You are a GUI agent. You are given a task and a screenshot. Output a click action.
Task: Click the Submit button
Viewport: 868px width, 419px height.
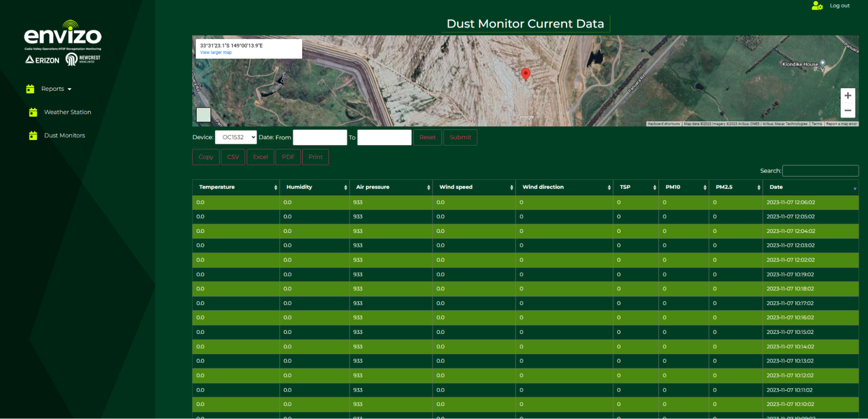(460, 137)
